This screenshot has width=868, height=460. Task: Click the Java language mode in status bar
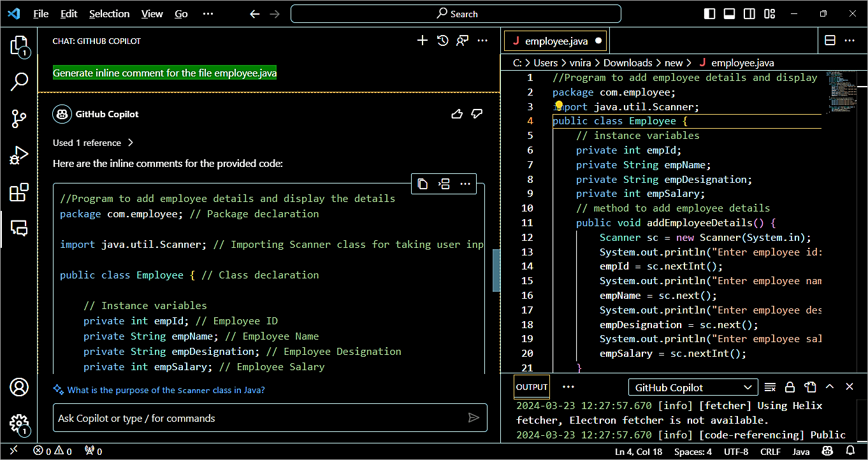tap(800, 452)
